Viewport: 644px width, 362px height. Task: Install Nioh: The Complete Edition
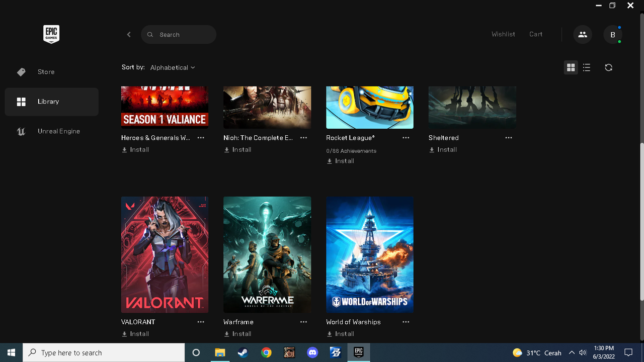(x=237, y=150)
